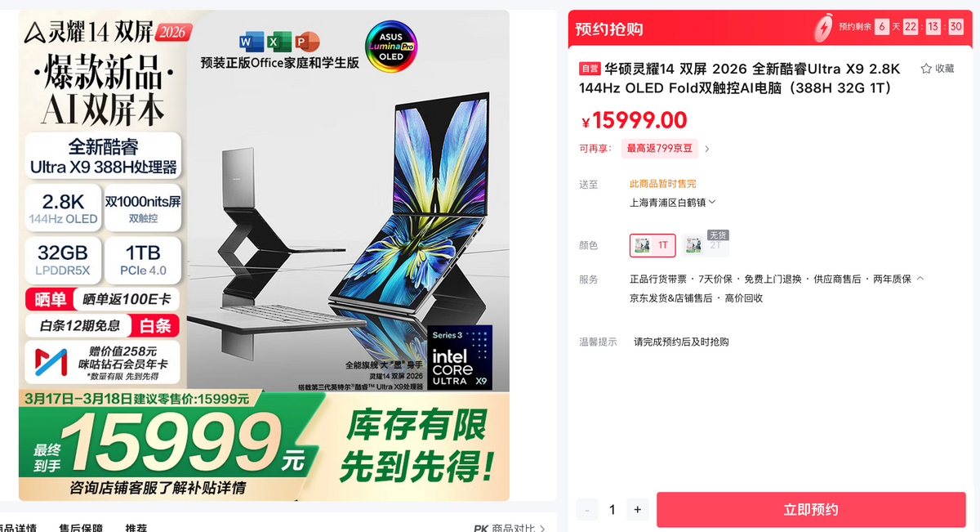Increase quantity with the plus button
980x532 pixels.
coord(638,510)
